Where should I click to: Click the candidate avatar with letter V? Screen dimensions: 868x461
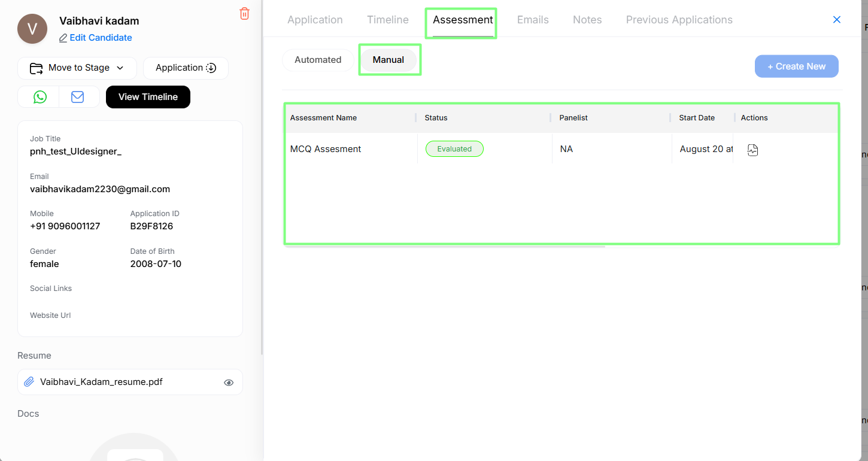pos(32,29)
